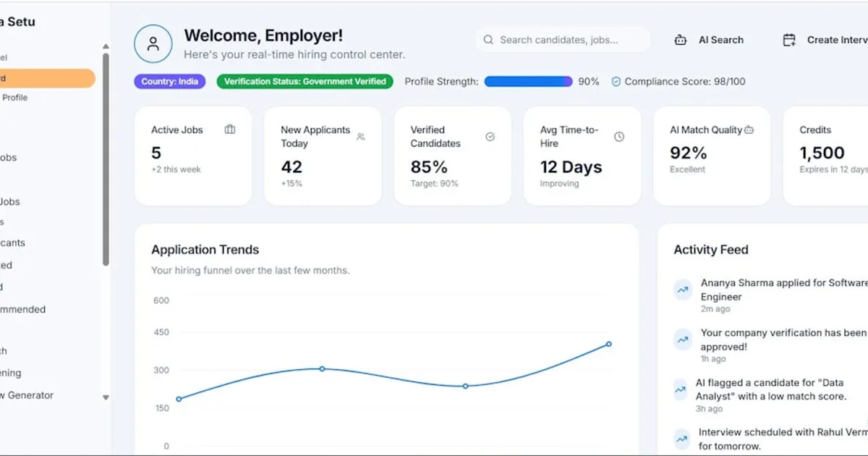This screenshot has width=868, height=456.
Task: Click the Profile Strength progress bar
Action: click(528, 81)
